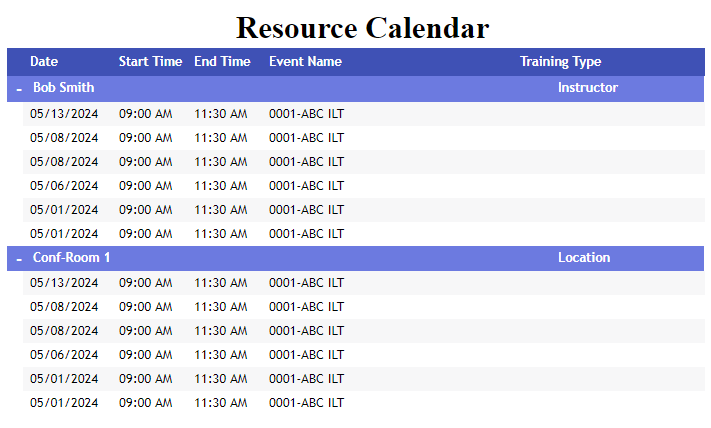The image size is (711, 428).
Task: Select Bob Smith's 05/06/2024 date cell
Action: point(64,186)
